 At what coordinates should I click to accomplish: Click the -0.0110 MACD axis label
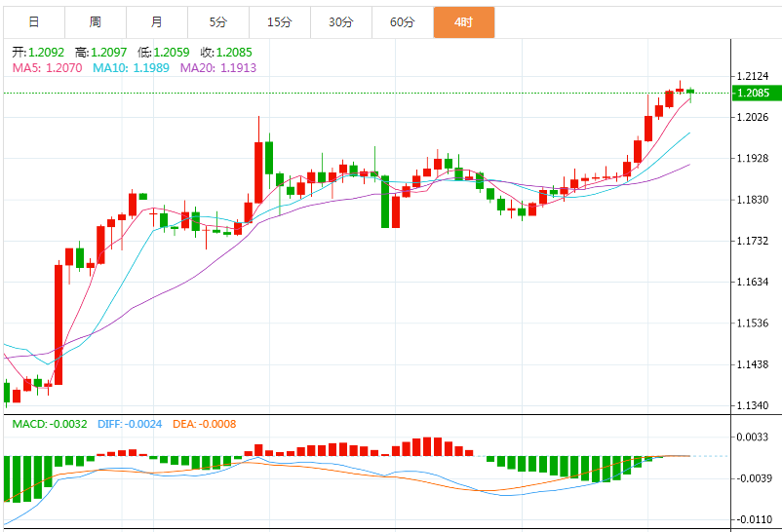pos(753,519)
